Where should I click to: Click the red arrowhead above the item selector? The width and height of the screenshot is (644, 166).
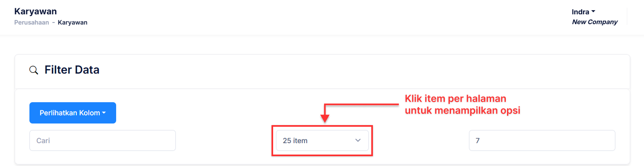pyautogui.click(x=325, y=118)
